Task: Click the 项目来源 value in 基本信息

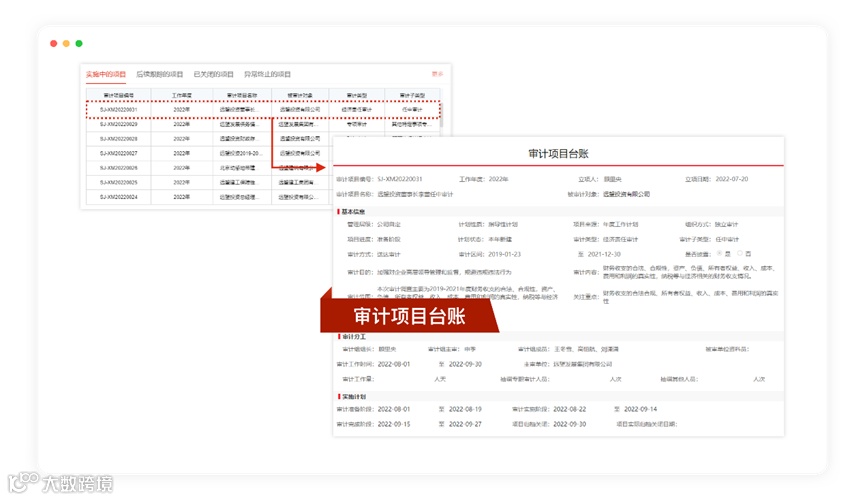Action: 620,225
